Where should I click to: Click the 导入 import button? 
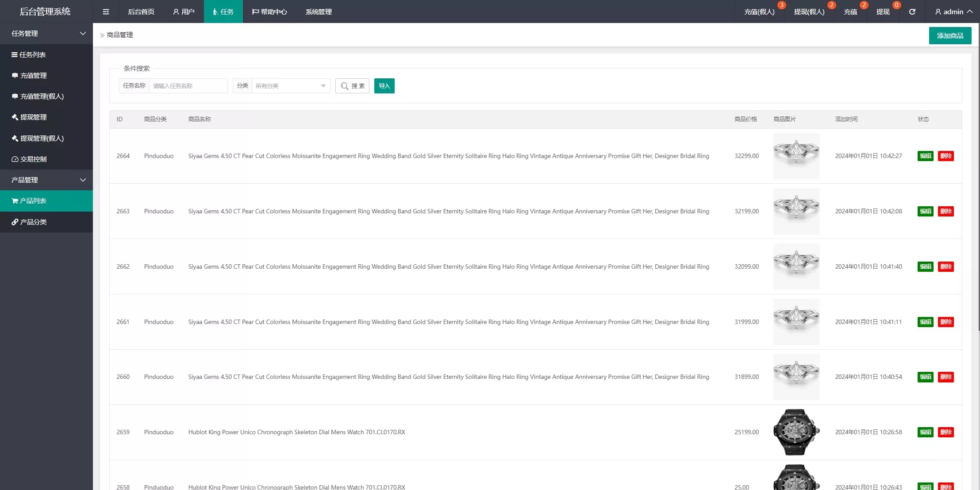coord(384,86)
